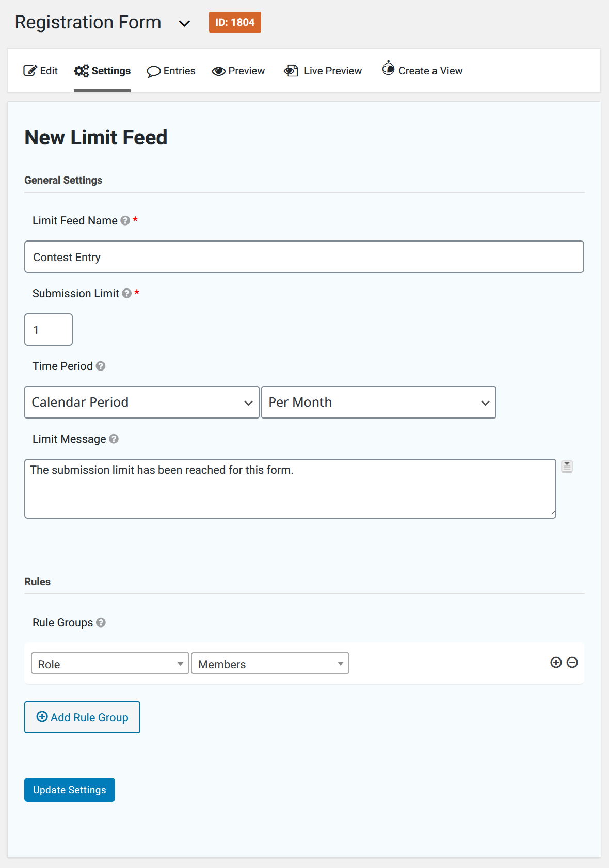The height and width of the screenshot is (868, 609).
Task: Click the Add Rule Group button
Action: (82, 717)
